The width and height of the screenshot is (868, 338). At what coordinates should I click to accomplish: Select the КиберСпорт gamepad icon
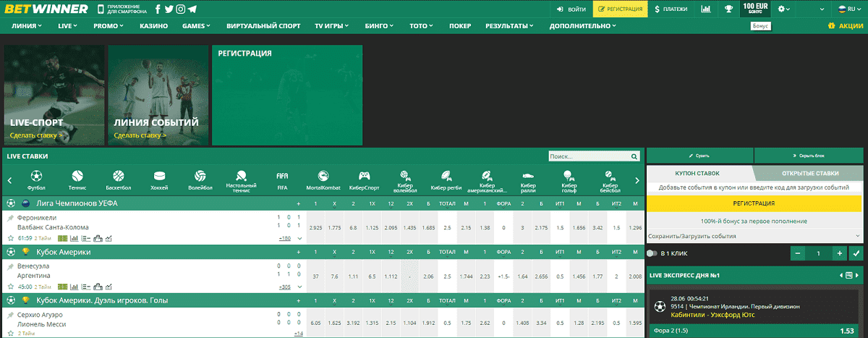365,176
